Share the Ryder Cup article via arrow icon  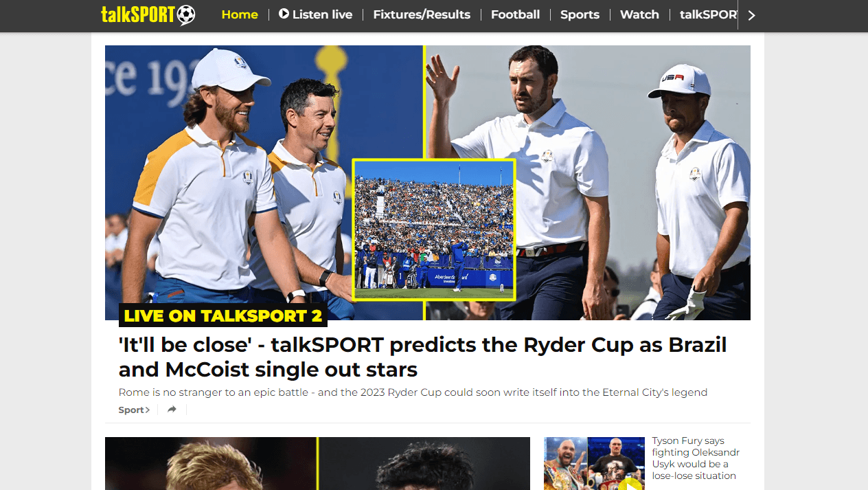[172, 410]
